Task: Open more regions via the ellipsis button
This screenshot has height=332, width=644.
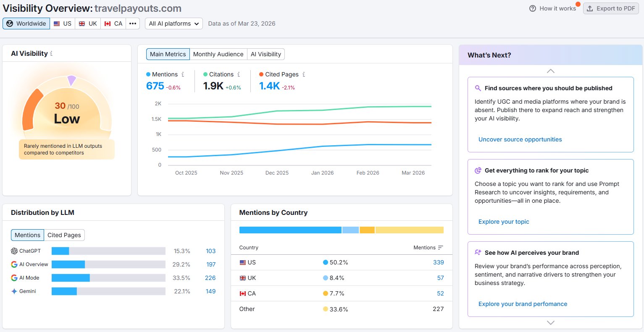Action: click(x=133, y=24)
